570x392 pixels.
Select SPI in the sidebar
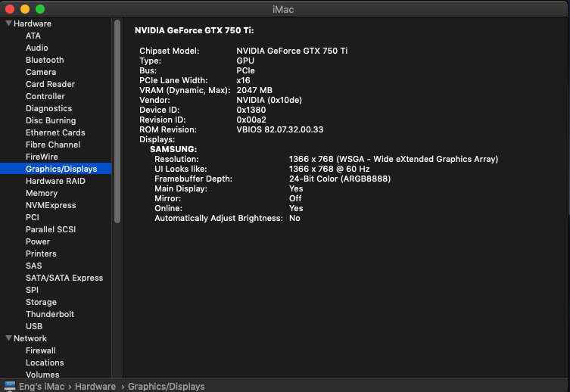pyautogui.click(x=32, y=290)
